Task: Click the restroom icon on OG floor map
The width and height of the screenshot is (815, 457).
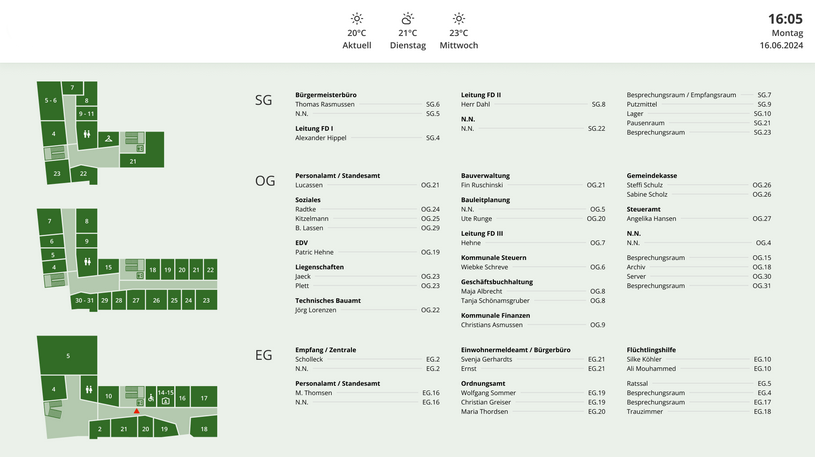Action: pos(88,264)
